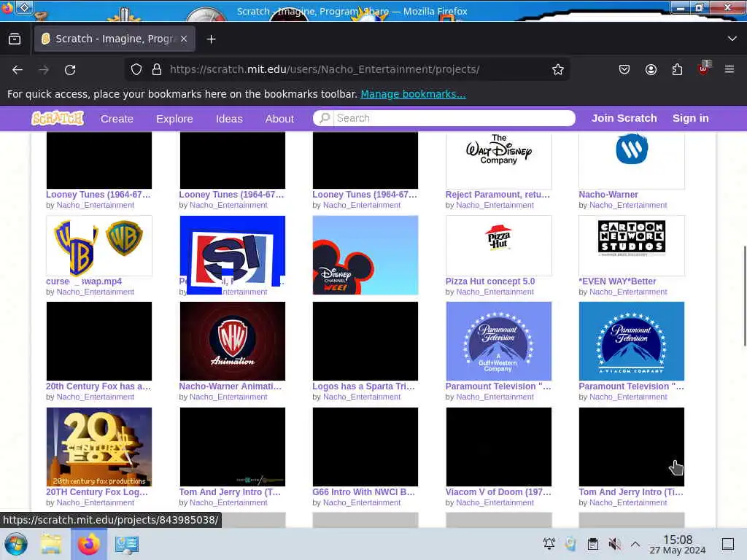Open the WB shield swap thumbnail

tap(99, 246)
